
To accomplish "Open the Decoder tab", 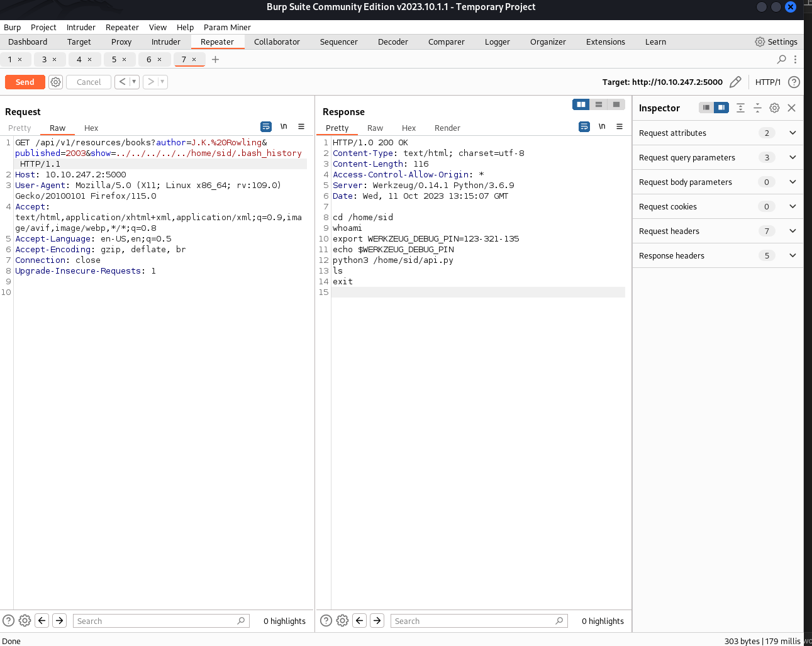I will click(x=393, y=42).
